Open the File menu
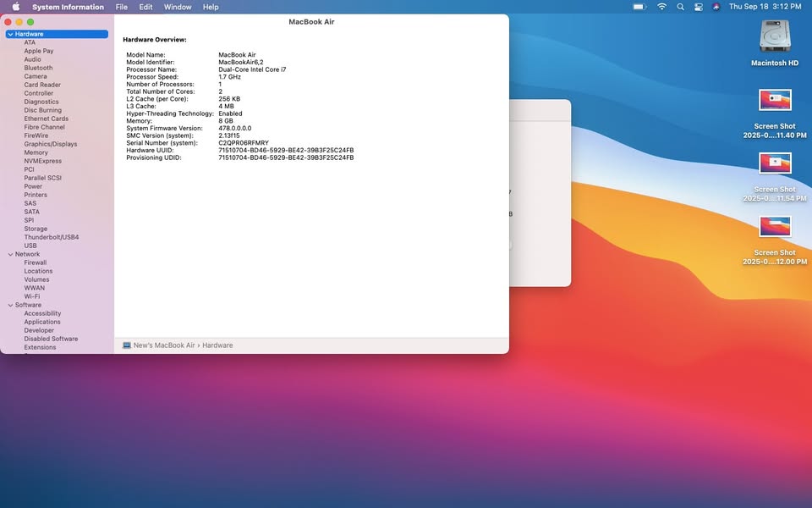 click(x=122, y=7)
